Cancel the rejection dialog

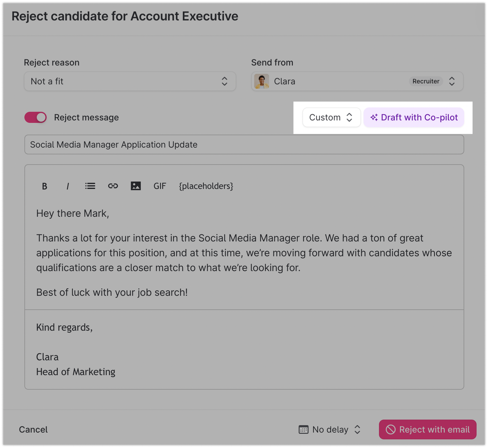point(33,430)
